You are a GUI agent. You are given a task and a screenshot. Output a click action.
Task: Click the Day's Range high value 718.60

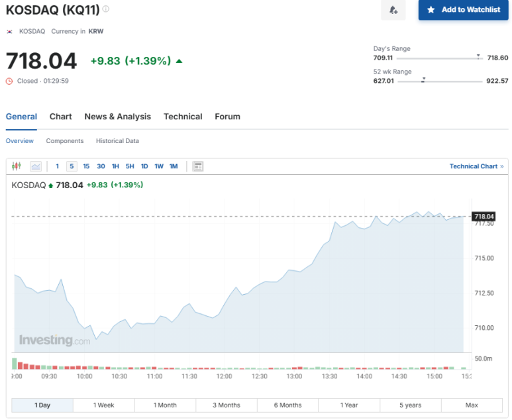click(497, 58)
